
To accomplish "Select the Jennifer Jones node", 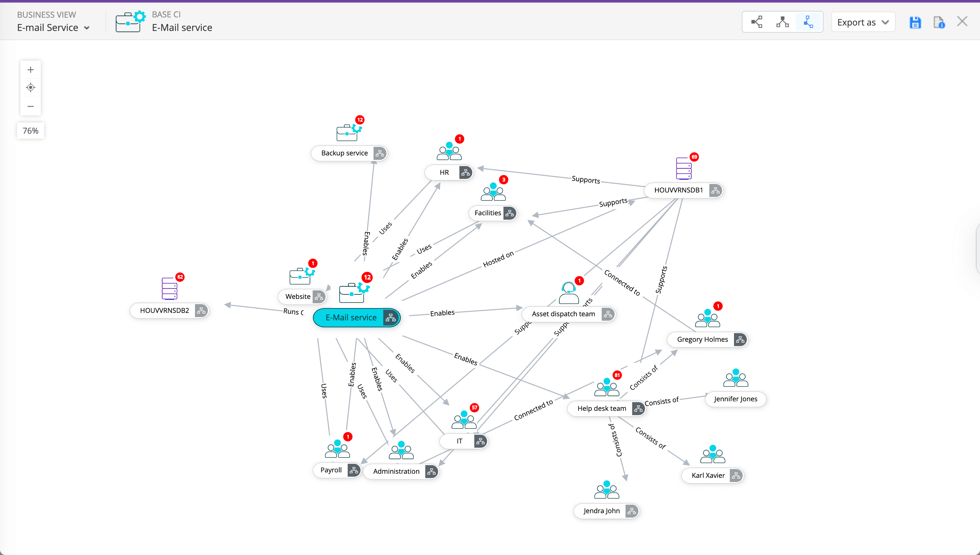I will [x=735, y=399].
